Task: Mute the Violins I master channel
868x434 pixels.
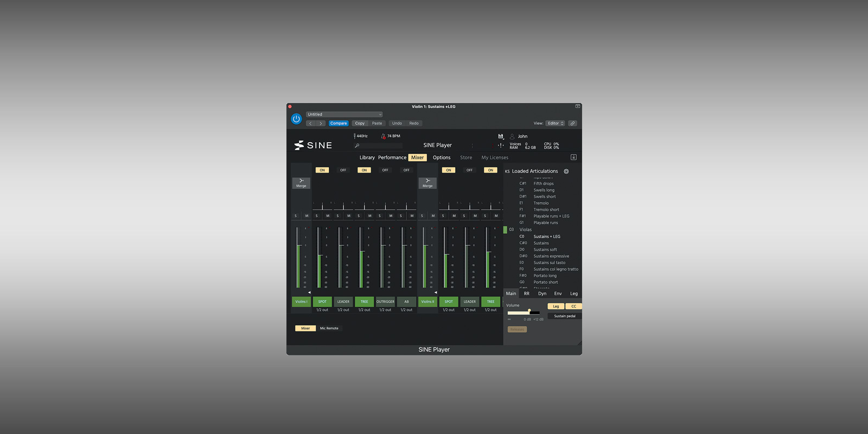Action: click(307, 216)
